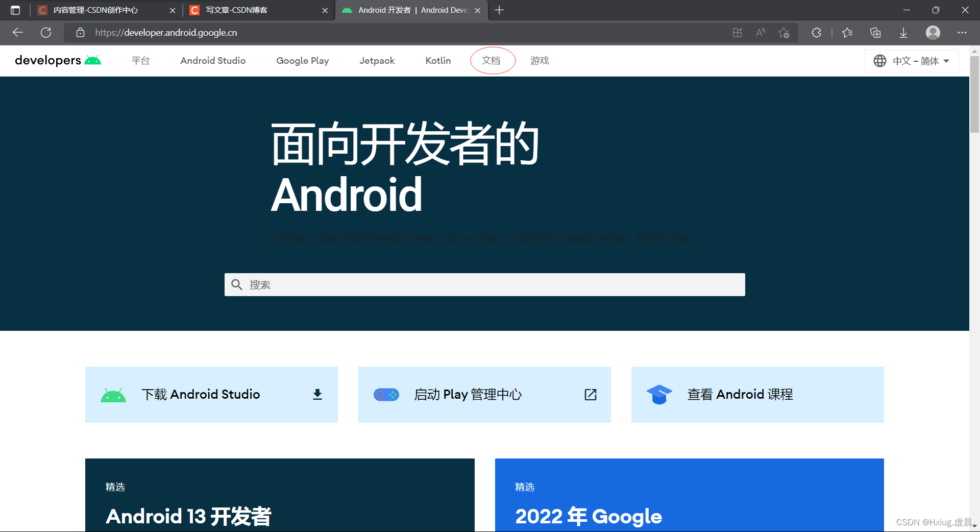
Task: Click 查看 Android 课程 link
Action: (x=757, y=395)
